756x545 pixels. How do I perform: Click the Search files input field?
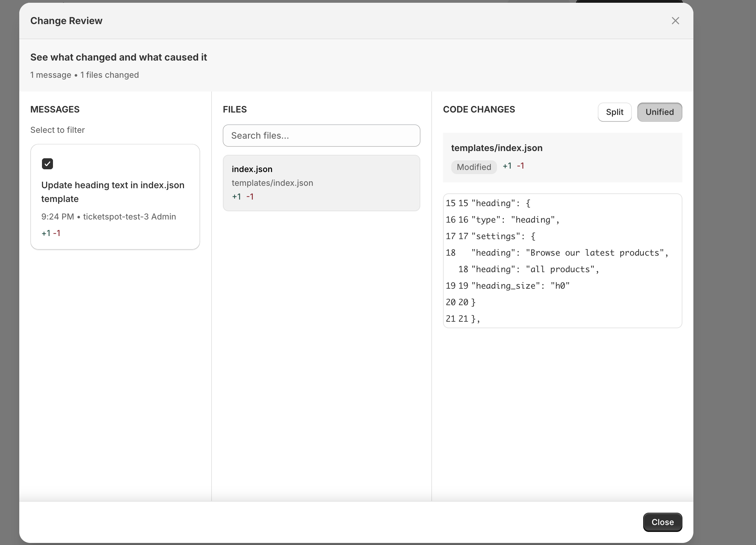321,136
